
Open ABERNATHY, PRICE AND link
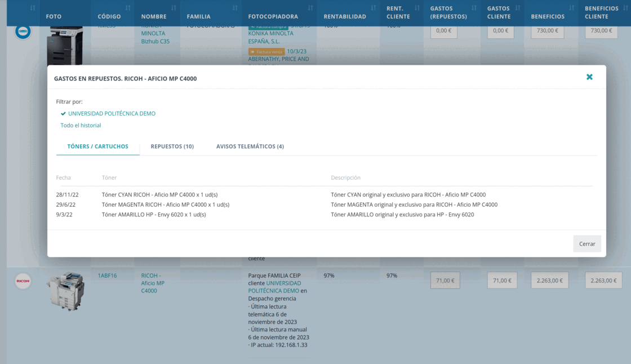coord(278,59)
